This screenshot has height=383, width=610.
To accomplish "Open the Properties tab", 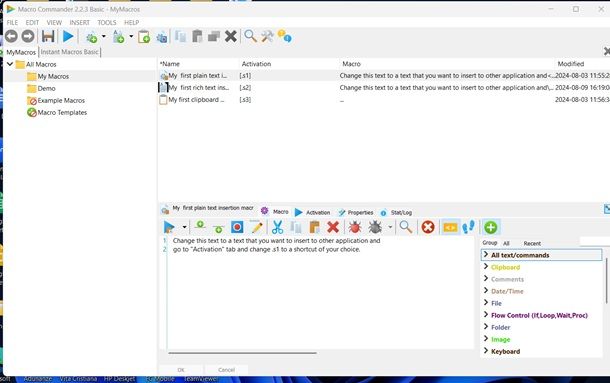I will 356,212.
